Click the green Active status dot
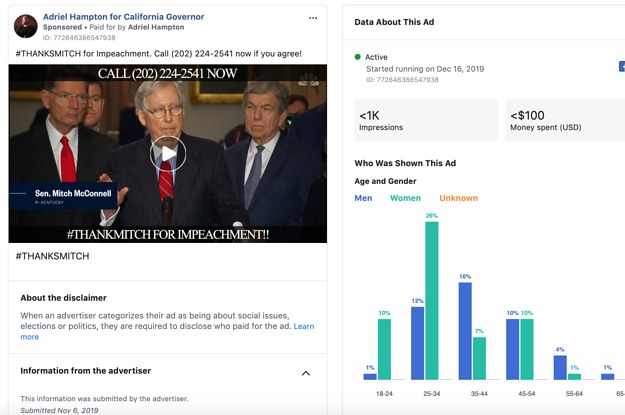Image resolution: width=625 pixels, height=415 pixels. (x=358, y=57)
